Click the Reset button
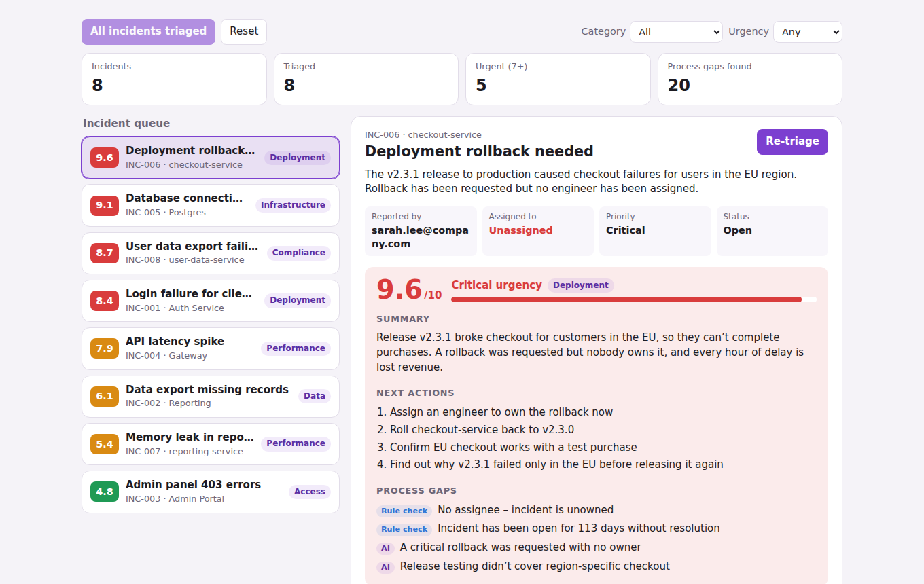The width and height of the screenshot is (924, 584). click(x=244, y=31)
